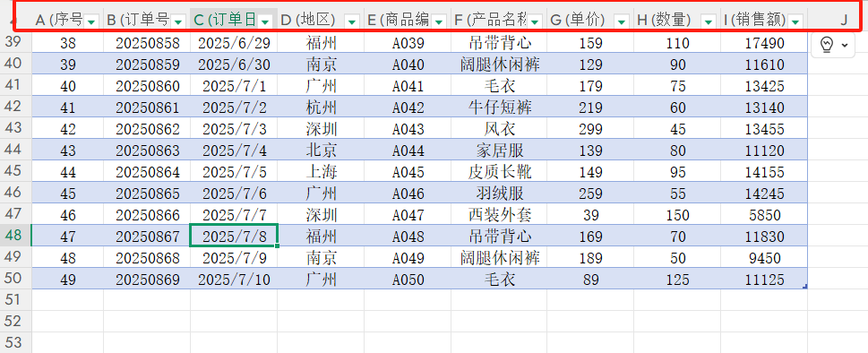Click region cell 上海

[321, 172]
